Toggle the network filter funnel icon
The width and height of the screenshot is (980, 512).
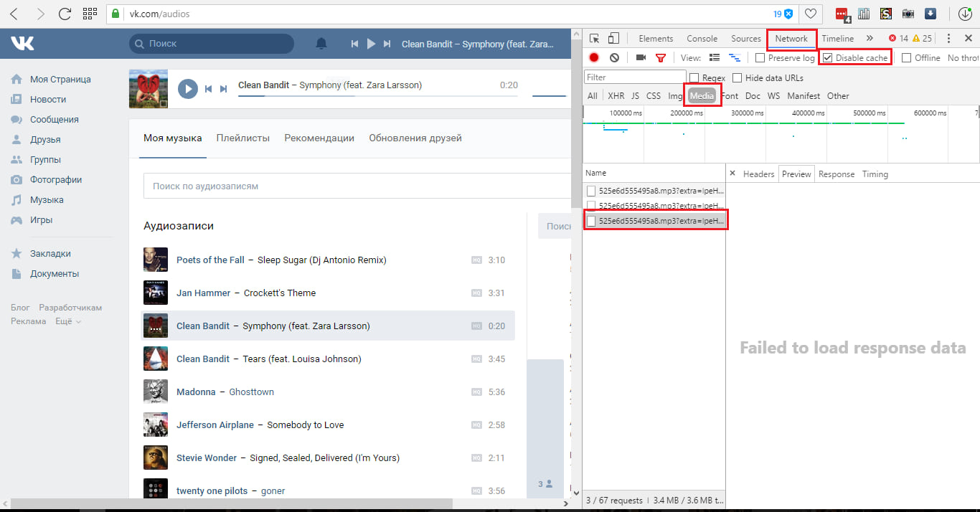pyautogui.click(x=661, y=57)
